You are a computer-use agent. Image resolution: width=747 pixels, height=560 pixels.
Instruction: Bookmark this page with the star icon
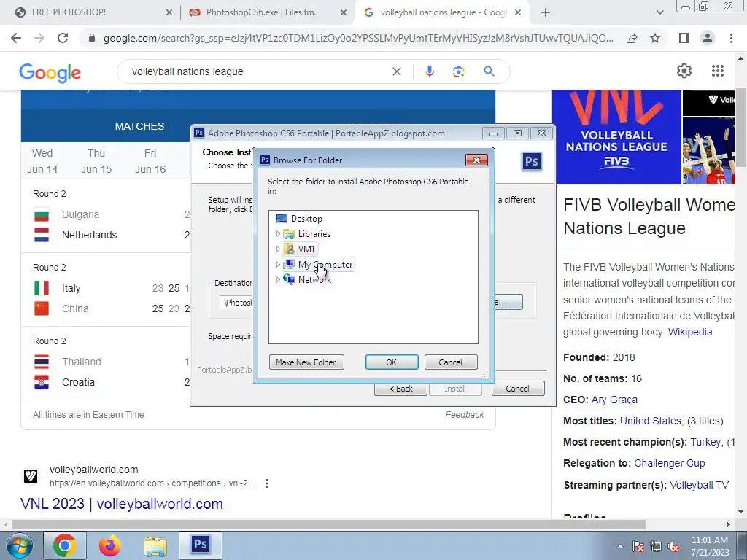[x=655, y=38]
